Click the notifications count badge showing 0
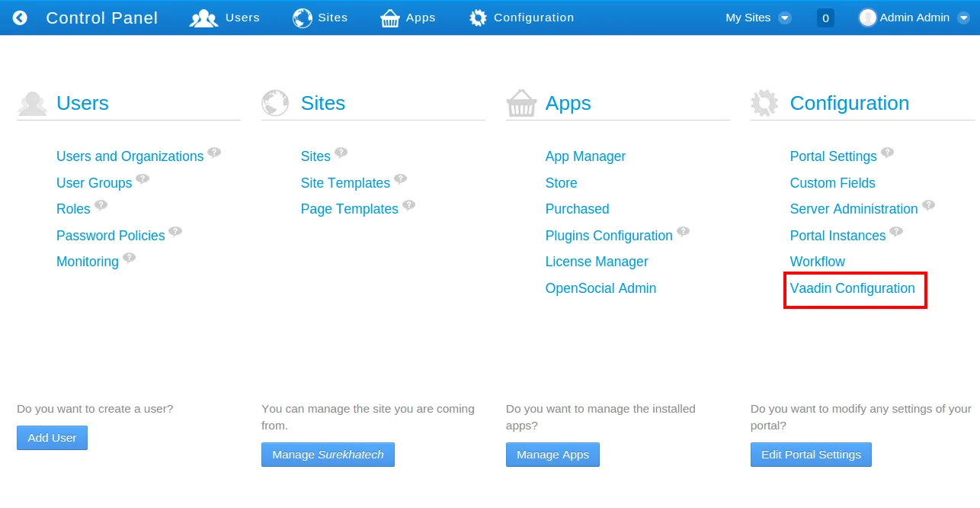 [x=825, y=18]
